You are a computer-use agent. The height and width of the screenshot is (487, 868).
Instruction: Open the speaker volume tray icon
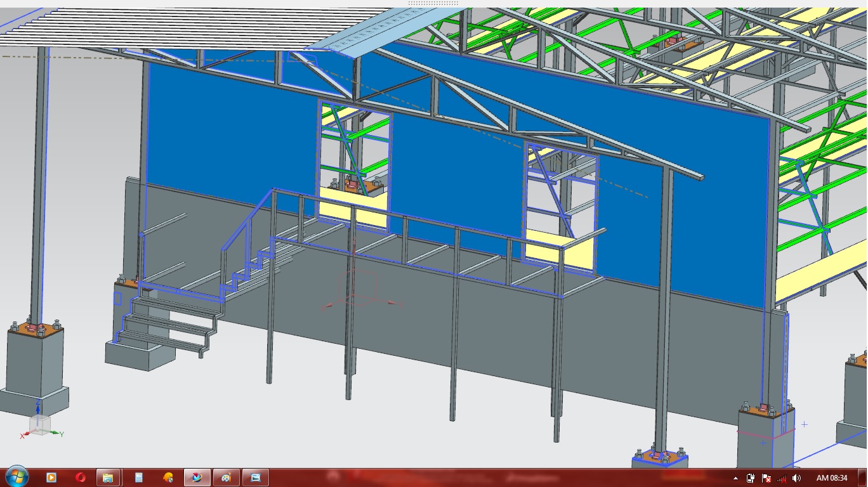[x=796, y=478]
